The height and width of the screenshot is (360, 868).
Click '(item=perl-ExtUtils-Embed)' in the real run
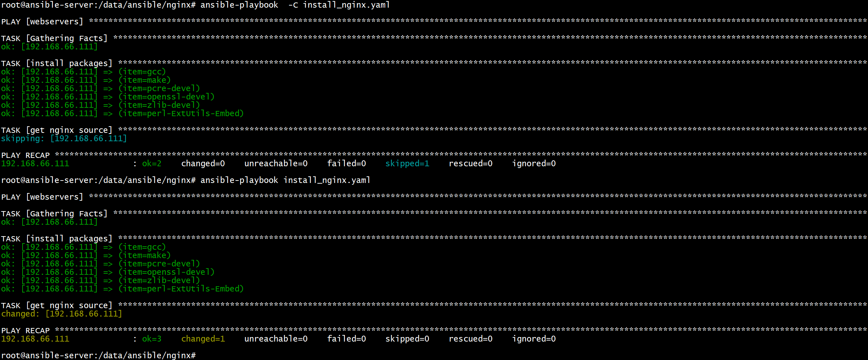click(x=181, y=289)
